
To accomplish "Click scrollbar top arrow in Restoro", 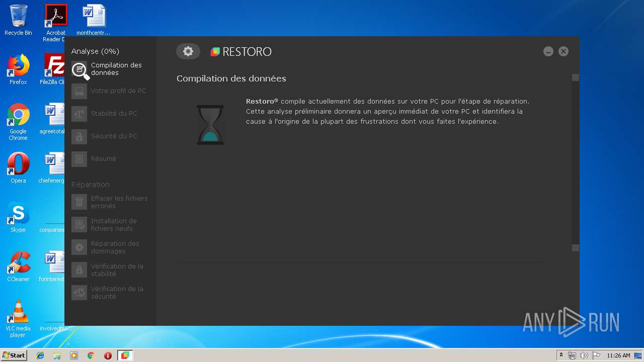I will pyautogui.click(x=576, y=77).
